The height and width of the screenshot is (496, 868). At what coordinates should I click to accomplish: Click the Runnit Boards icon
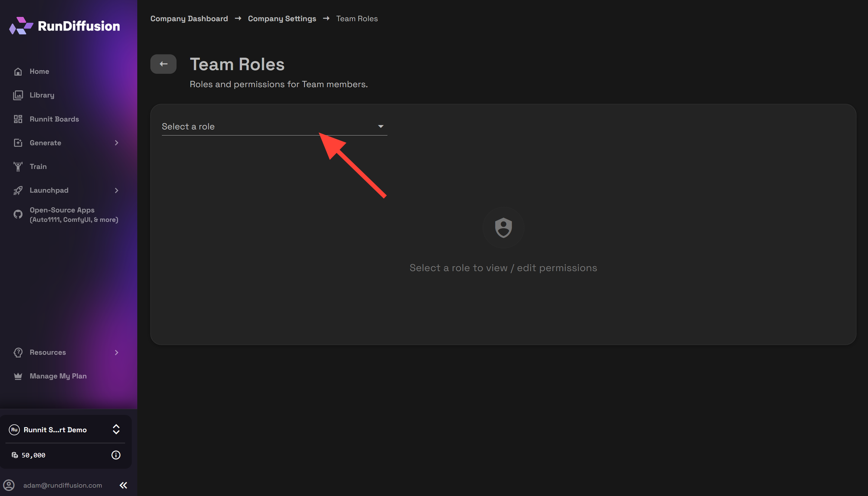(18, 119)
